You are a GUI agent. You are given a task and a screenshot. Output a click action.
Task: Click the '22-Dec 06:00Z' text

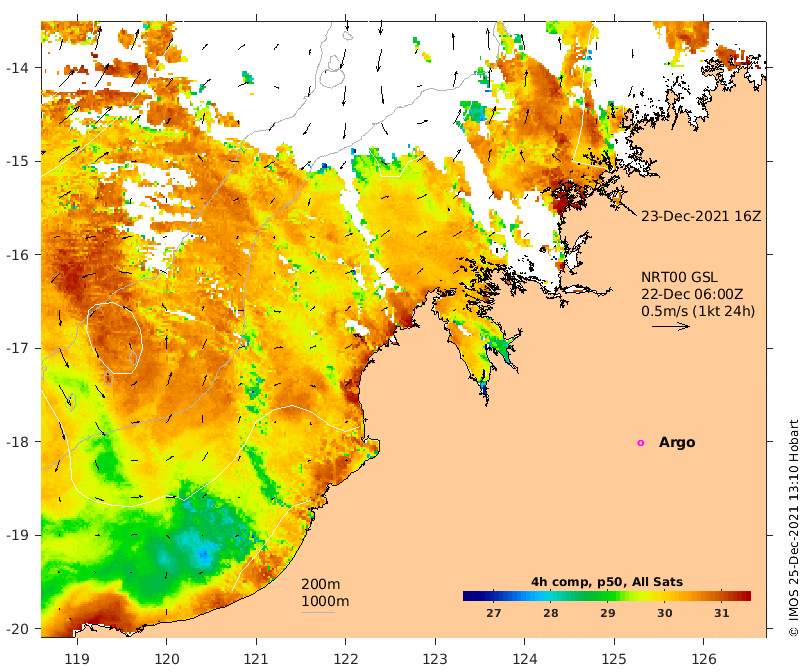(692, 294)
